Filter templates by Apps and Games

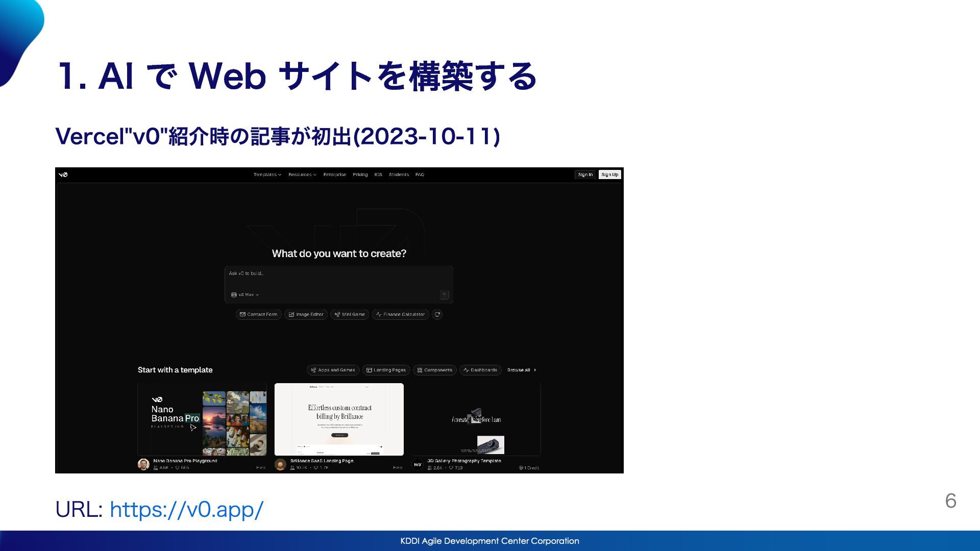[333, 370]
